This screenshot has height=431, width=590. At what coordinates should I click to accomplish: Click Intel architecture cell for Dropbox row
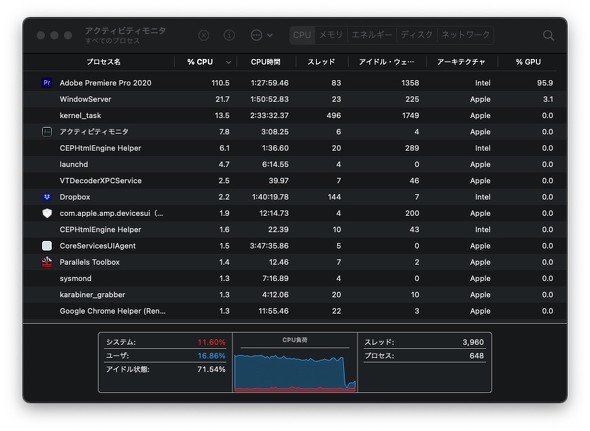click(x=482, y=197)
